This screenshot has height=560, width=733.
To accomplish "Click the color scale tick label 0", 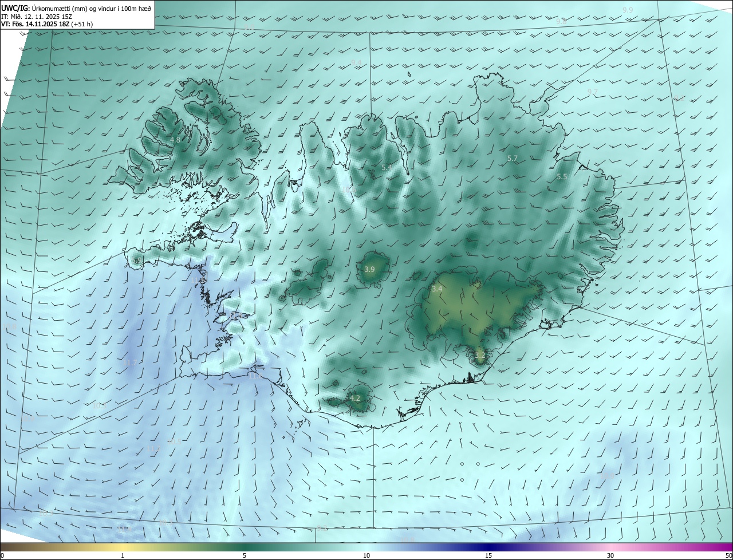I will pyautogui.click(x=2, y=555).
